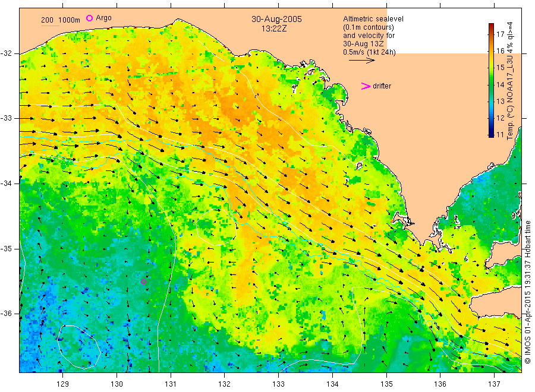The width and height of the screenshot is (535, 392).
Task: Click the color bar value 17
Action: coord(500,34)
